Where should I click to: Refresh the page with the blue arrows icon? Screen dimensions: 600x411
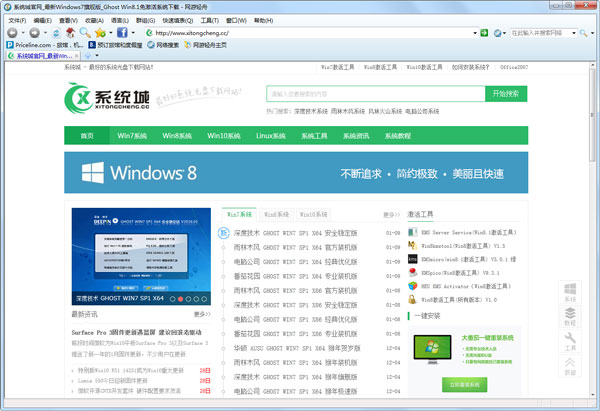[x=56, y=33]
